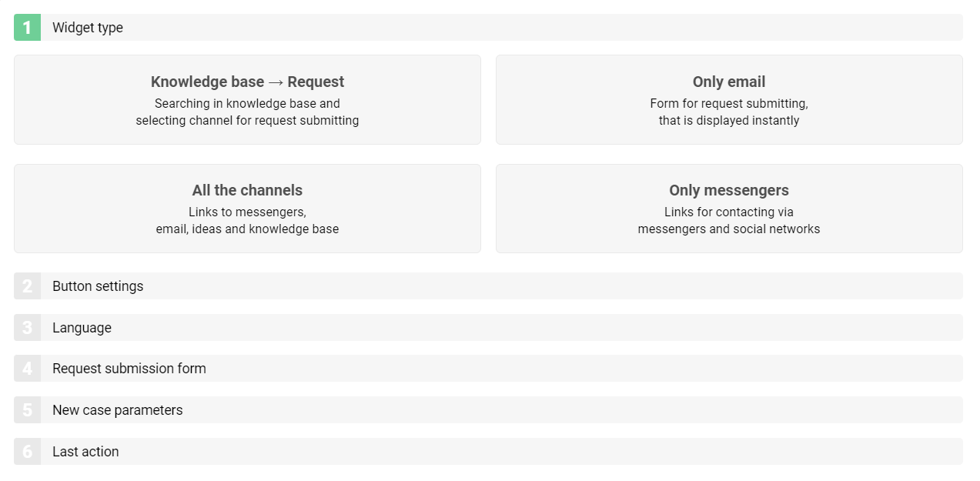Select the 'Knowledge base → Request' widget type
The height and width of the screenshot is (481, 980).
point(247,82)
